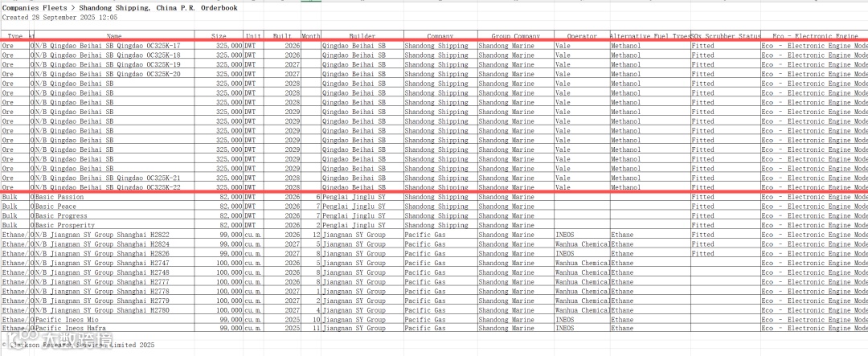Select cell 'N/B Qingdao Beihai SB Qingdao OC325K-22'
This screenshot has width=868, height=356.
pyautogui.click(x=114, y=187)
